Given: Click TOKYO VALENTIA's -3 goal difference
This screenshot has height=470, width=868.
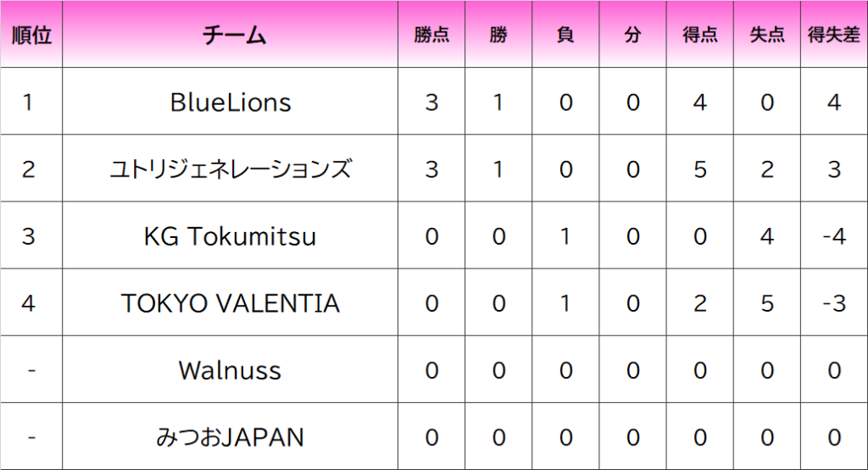Looking at the screenshot, I should [x=834, y=303].
